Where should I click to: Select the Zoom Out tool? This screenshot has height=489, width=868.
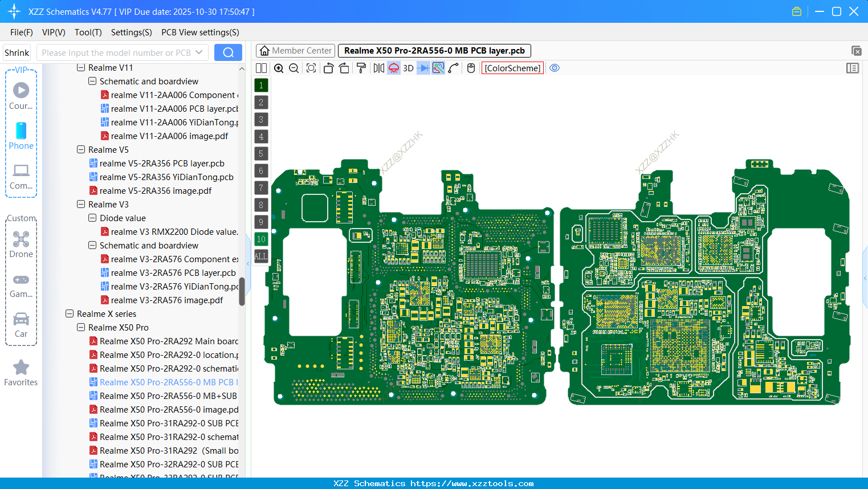click(x=294, y=68)
